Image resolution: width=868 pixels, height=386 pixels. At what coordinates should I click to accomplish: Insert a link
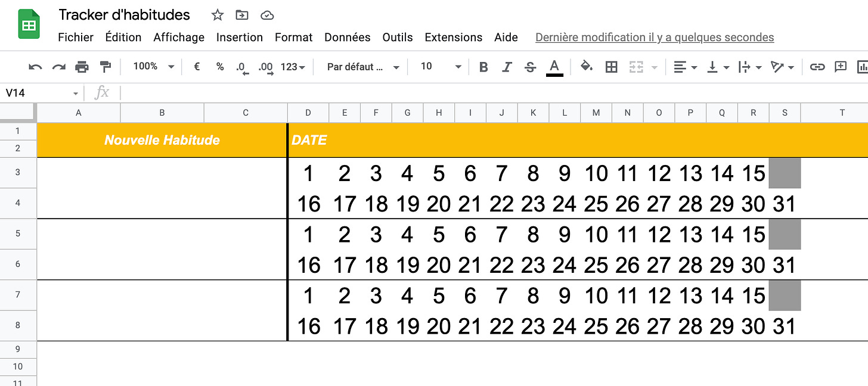817,67
